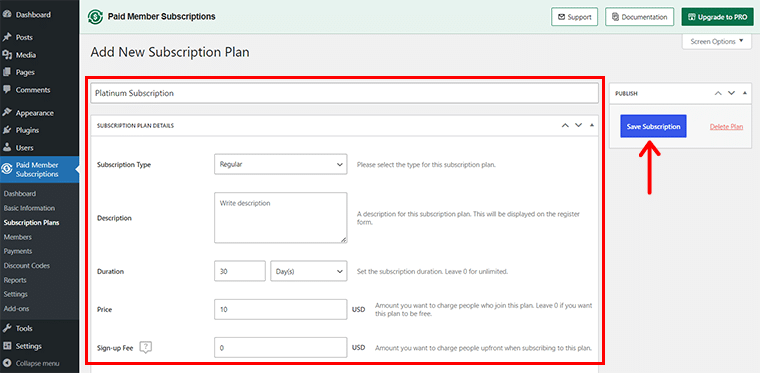Click the Appearance brush icon
This screenshot has height=373, width=760.
[x=7, y=112]
